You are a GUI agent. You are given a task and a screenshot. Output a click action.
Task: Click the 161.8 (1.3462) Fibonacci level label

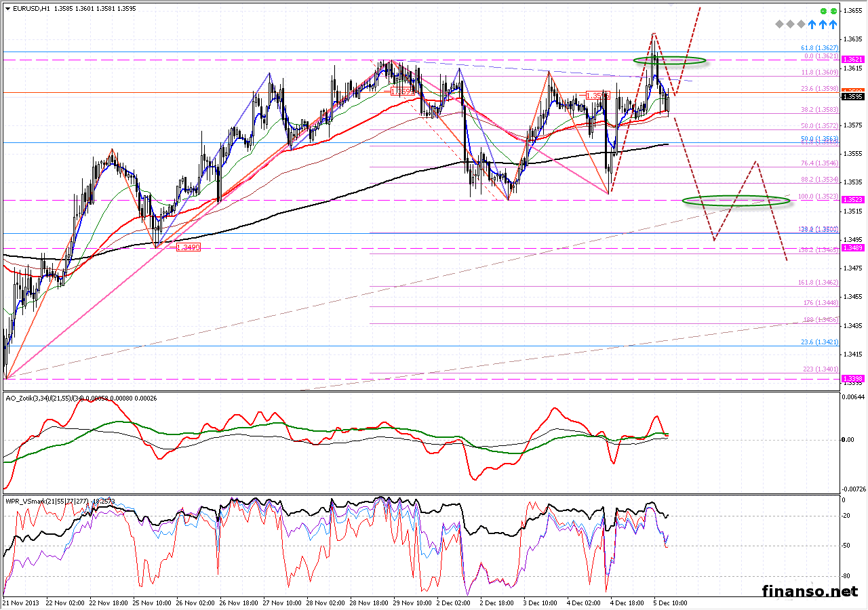(817, 283)
